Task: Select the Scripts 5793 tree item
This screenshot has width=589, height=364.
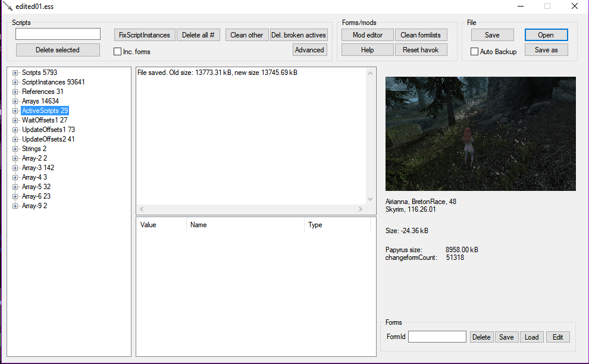Action: point(39,73)
